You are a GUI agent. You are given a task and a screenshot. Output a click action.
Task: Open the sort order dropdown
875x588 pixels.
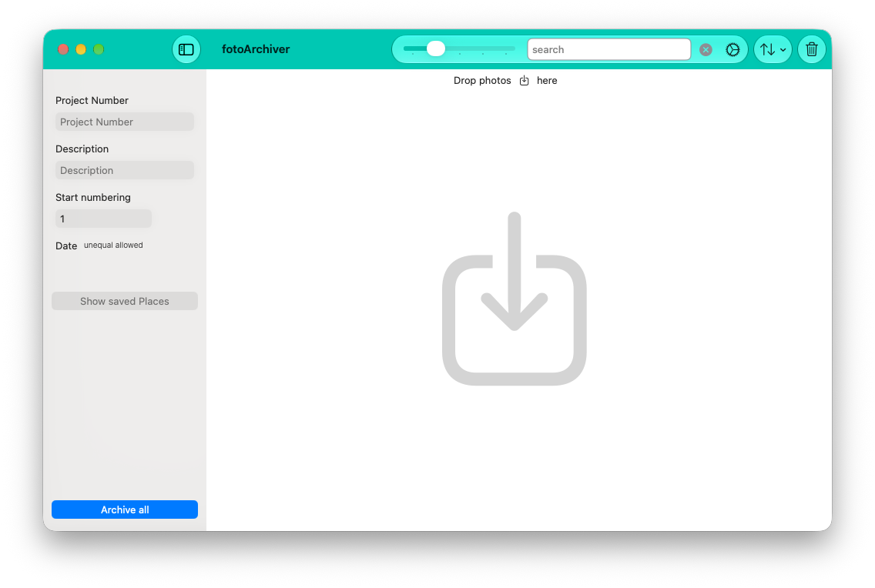773,49
